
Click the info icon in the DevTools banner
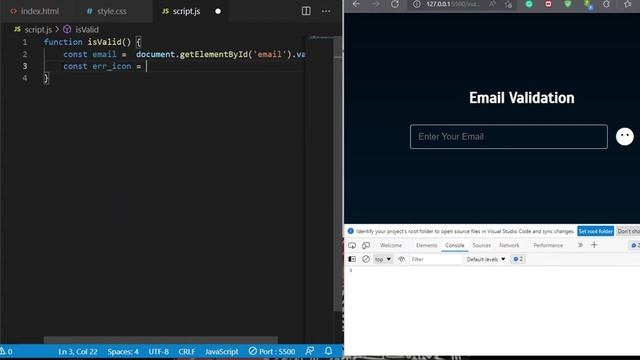click(351, 231)
